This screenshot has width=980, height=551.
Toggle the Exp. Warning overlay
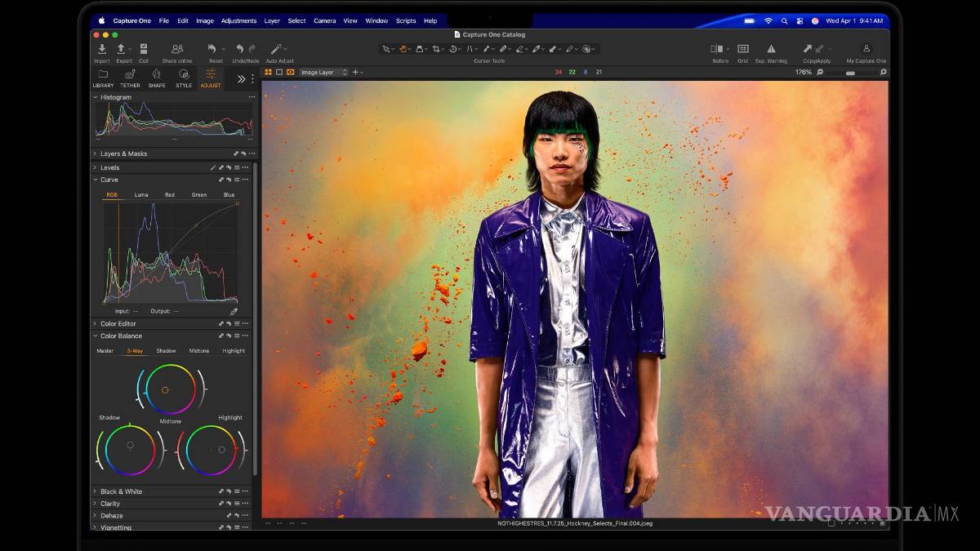coord(770,50)
